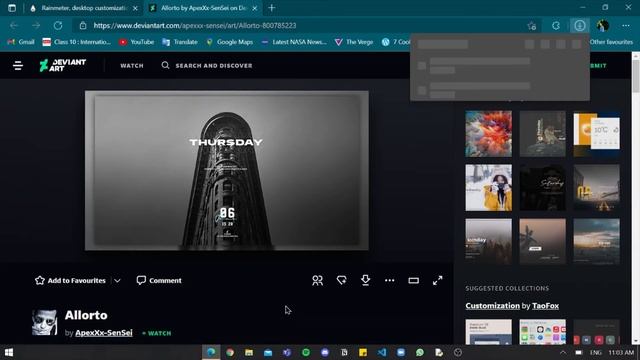Open the DeviantArt hamburger menu
The height and width of the screenshot is (360, 640).
coord(18,65)
